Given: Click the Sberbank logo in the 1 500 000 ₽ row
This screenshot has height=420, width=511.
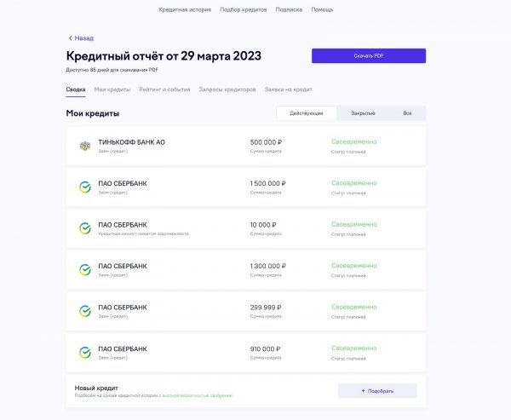Looking at the screenshot, I should 85,187.
